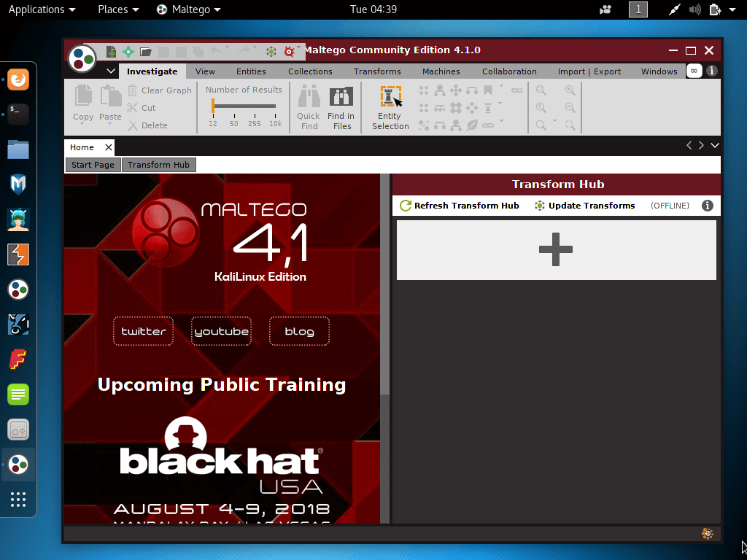Click the Zoom Out magnifier icon
The height and width of the screenshot is (560, 747).
coord(570,108)
